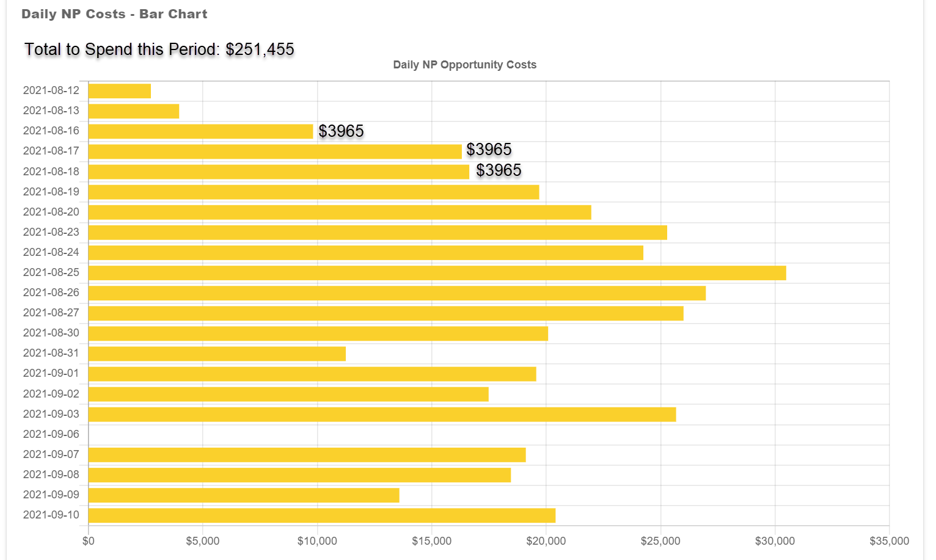Click the $15,000 axis tick label
936x560 pixels.
(431, 541)
